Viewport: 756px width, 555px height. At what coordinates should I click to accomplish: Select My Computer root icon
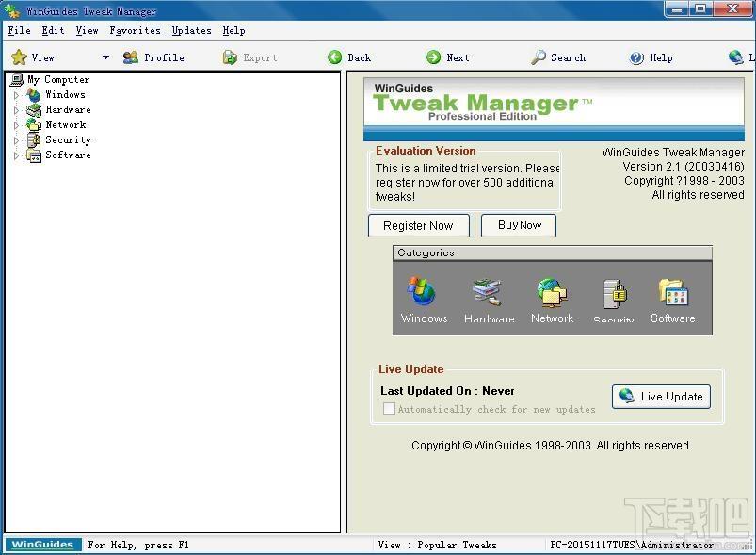click(x=17, y=80)
